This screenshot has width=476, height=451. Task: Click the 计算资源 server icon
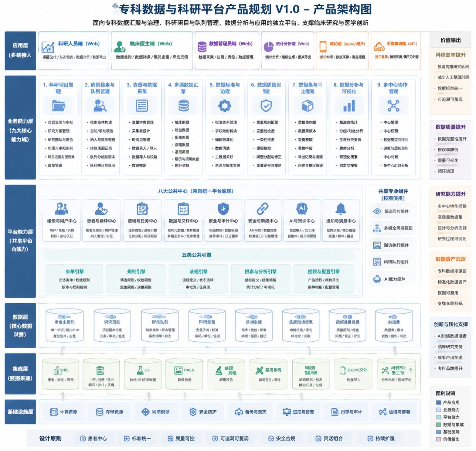pos(54,411)
